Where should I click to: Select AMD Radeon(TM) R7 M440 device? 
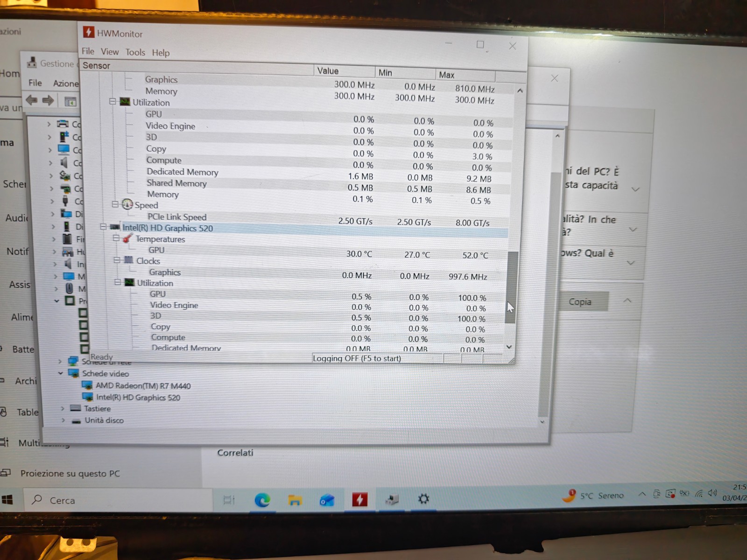coord(143,385)
